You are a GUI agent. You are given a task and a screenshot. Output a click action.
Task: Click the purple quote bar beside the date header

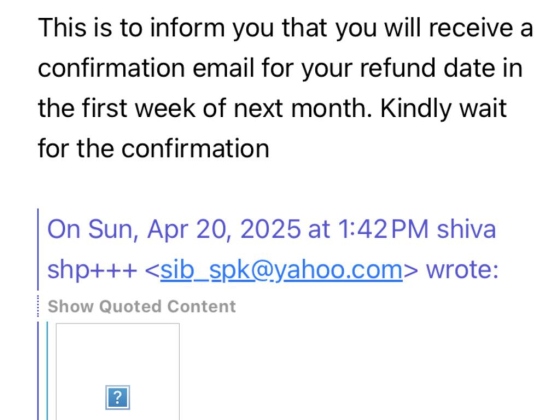(38, 249)
